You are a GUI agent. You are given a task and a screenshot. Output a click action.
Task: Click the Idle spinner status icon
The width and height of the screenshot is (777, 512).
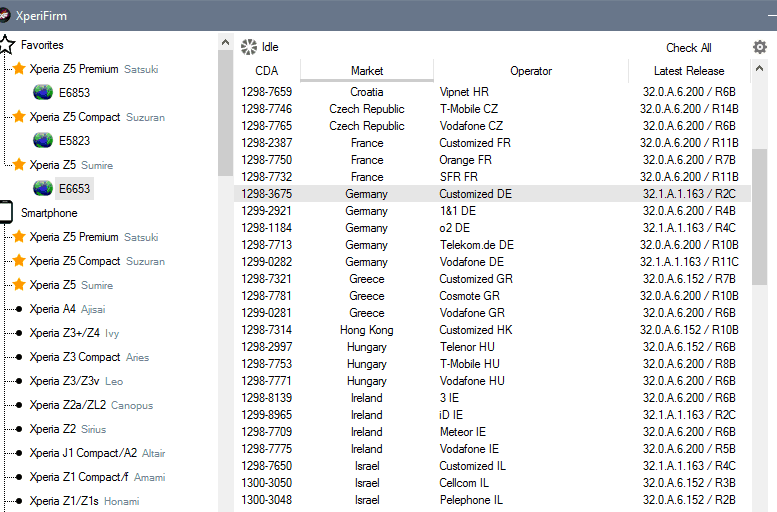(249, 47)
